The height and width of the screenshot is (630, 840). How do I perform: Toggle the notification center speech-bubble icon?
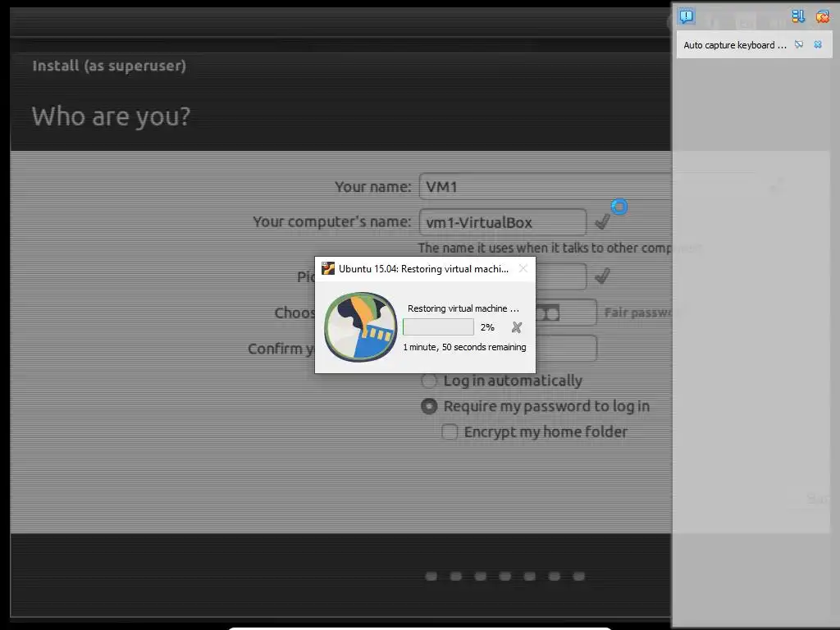tap(687, 16)
